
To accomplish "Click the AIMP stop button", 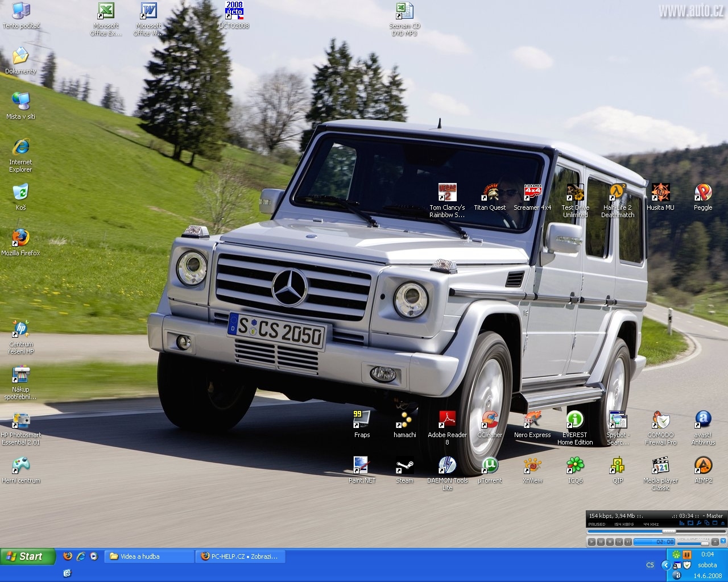I will (x=610, y=542).
